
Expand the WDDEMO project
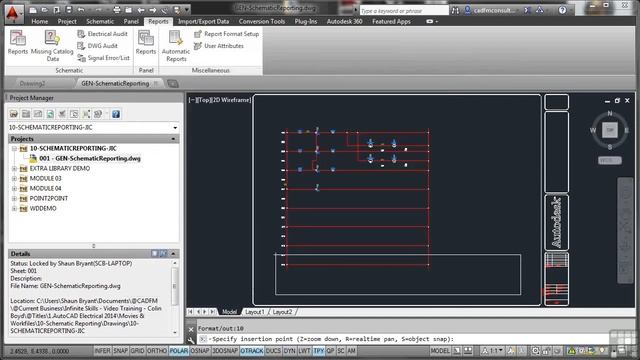(x=14, y=209)
